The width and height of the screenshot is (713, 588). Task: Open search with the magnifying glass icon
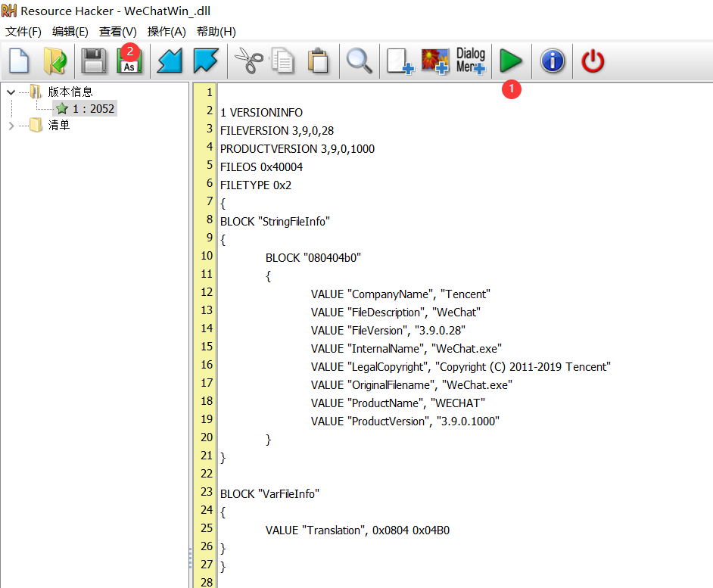(x=360, y=61)
